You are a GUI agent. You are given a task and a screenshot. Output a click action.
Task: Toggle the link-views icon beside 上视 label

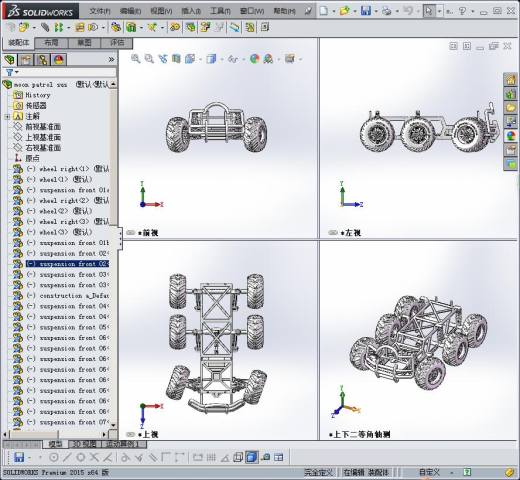(131, 434)
